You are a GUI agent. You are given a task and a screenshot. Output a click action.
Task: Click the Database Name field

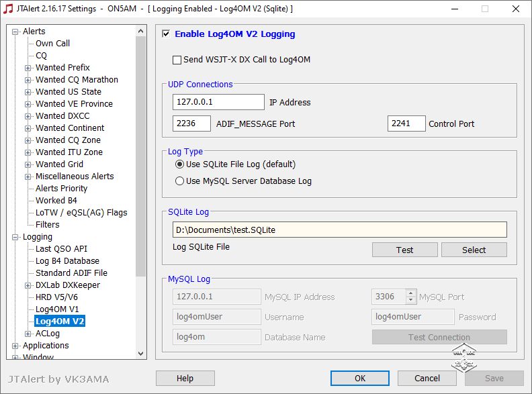pyautogui.click(x=217, y=337)
